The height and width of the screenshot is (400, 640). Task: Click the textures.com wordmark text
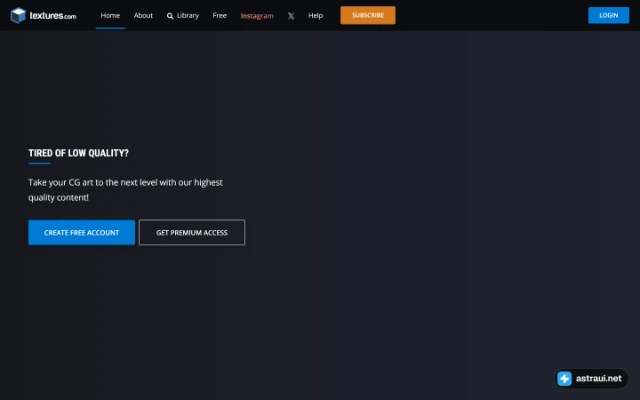point(53,16)
